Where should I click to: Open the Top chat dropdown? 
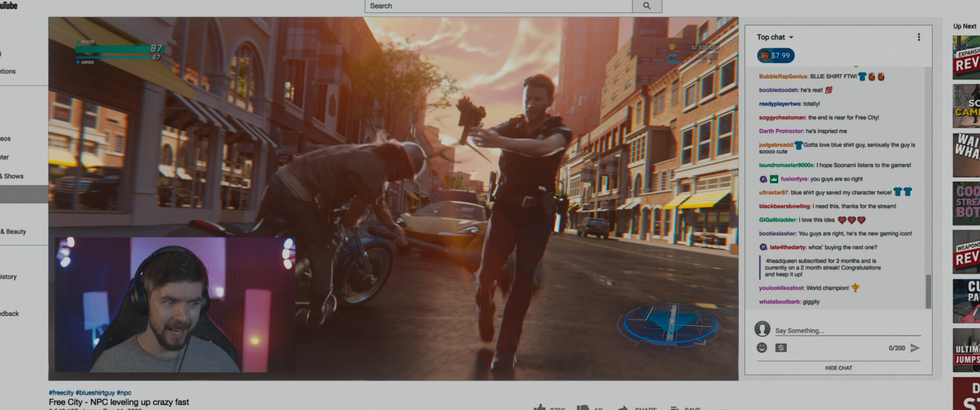click(775, 37)
